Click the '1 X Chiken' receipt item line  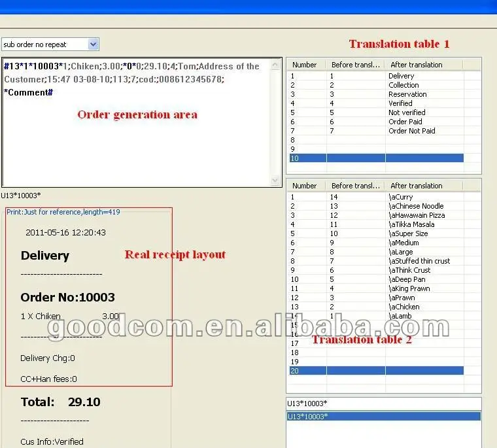pos(70,316)
